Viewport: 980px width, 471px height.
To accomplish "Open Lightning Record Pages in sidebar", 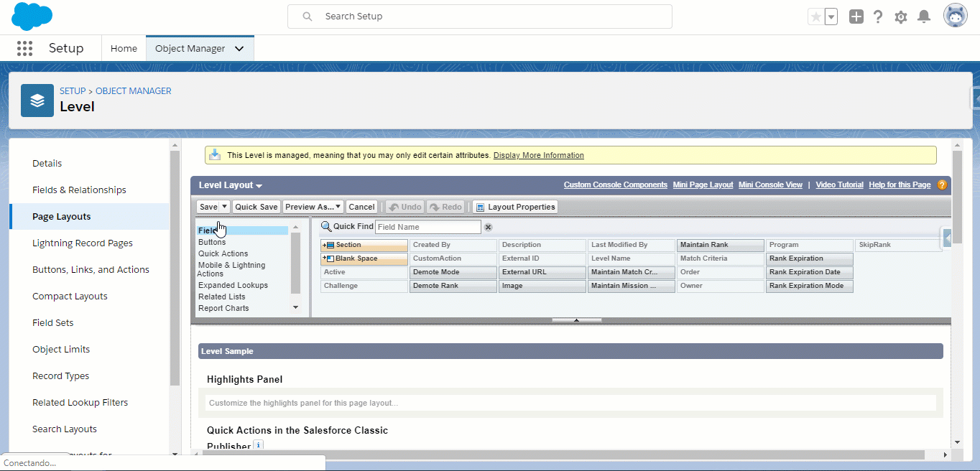I will click(x=83, y=243).
